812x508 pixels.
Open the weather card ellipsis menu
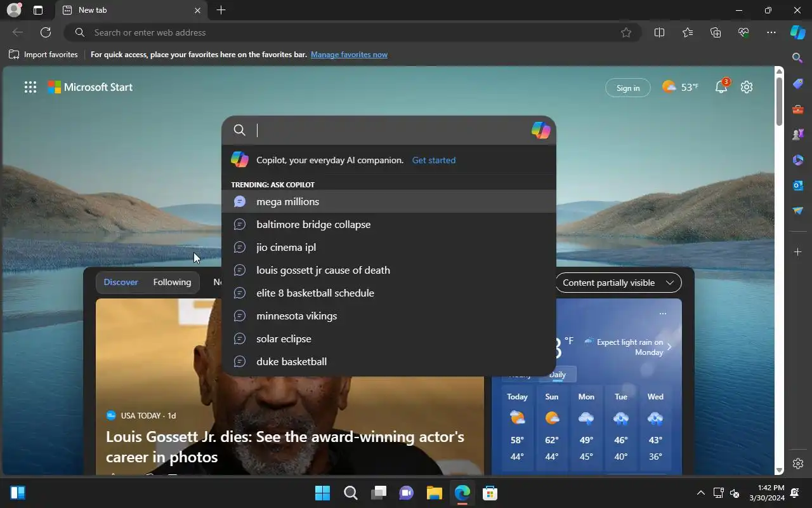[663, 313]
